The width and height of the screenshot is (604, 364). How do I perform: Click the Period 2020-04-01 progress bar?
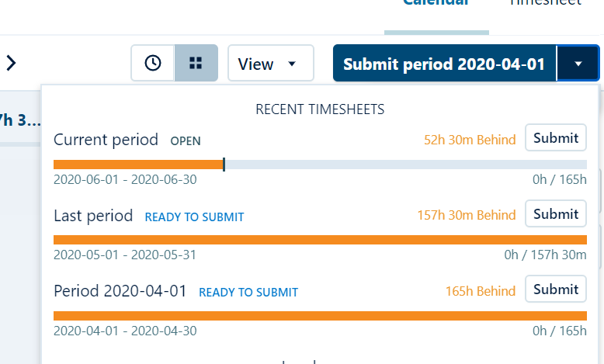click(320, 316)
